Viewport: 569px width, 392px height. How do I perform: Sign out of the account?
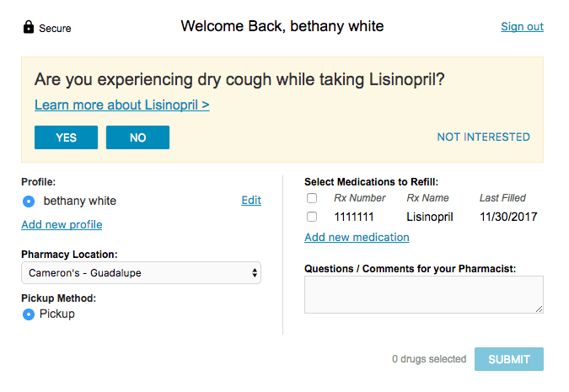pyautogui.click(x=522, y=26)
